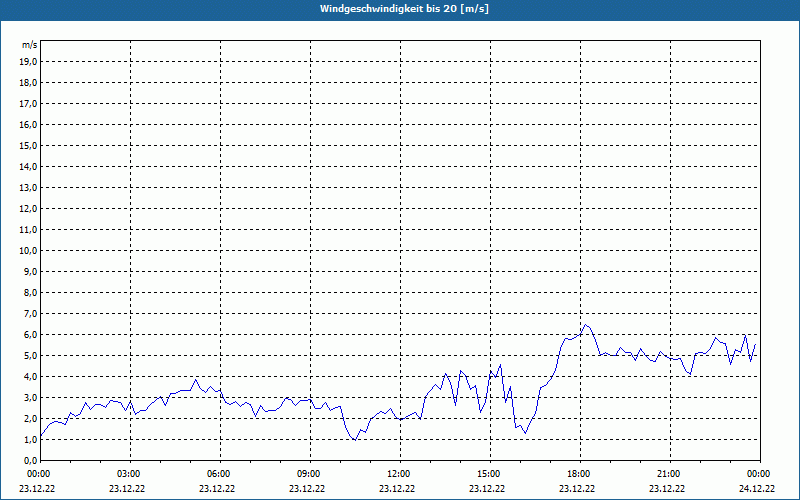
Task: Click the 16,0 axis value
Action: click(28, 124)
